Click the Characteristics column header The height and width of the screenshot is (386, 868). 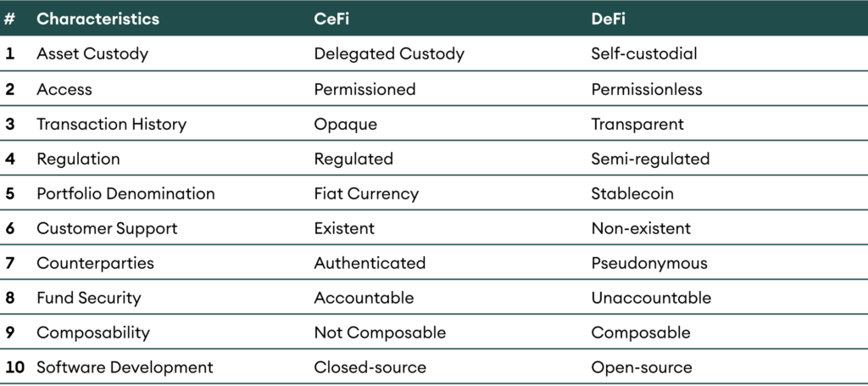point(97,19)
